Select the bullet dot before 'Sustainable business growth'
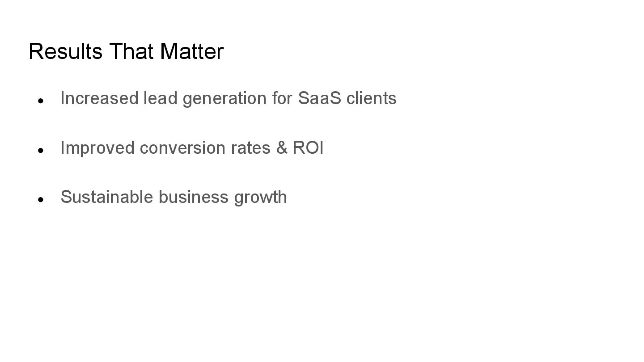 [x=41, y=200]
